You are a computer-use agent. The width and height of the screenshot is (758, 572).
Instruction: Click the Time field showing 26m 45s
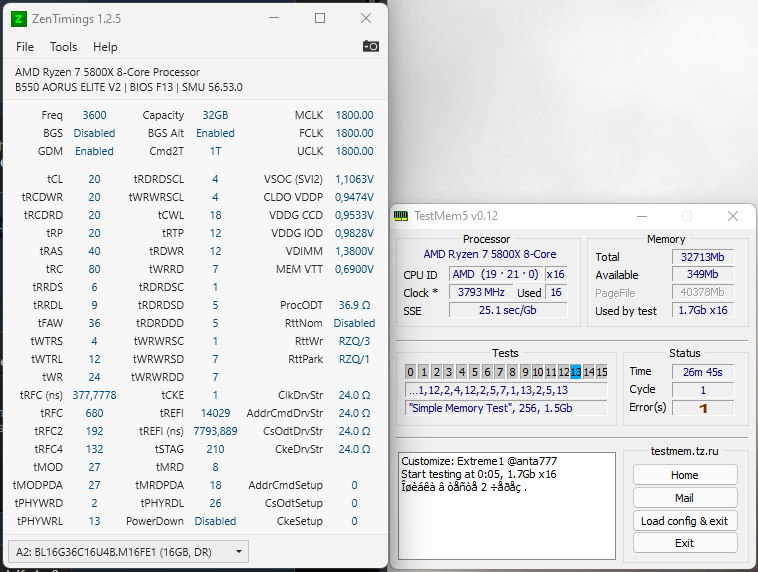[703, 372]
